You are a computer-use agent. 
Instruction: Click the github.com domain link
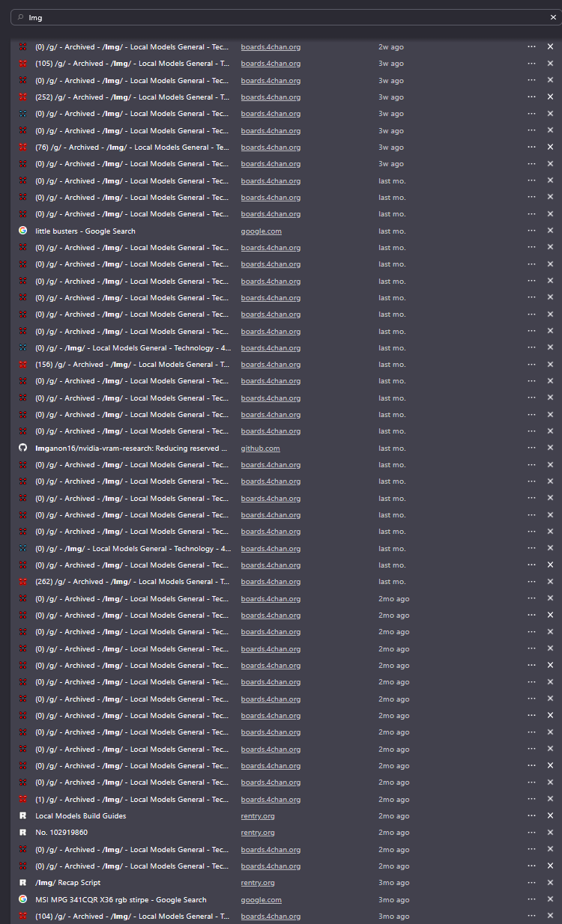(260, 449)
